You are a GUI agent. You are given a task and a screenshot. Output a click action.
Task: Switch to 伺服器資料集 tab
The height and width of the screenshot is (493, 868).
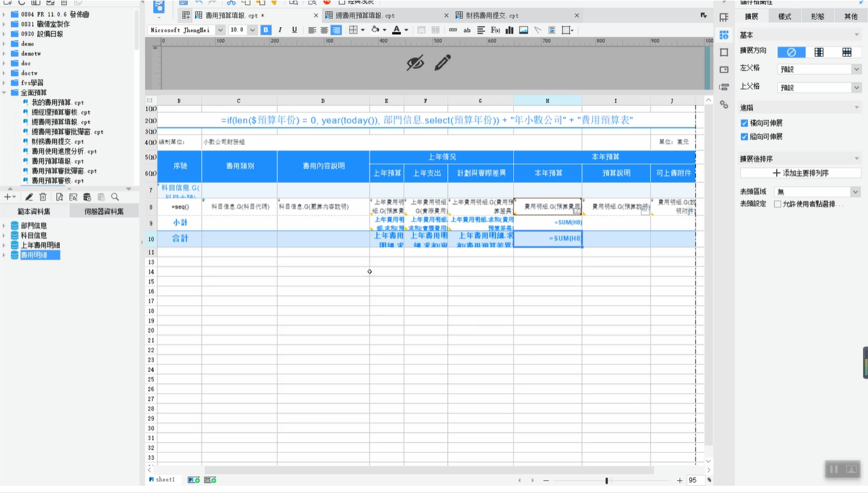[104, 211]
